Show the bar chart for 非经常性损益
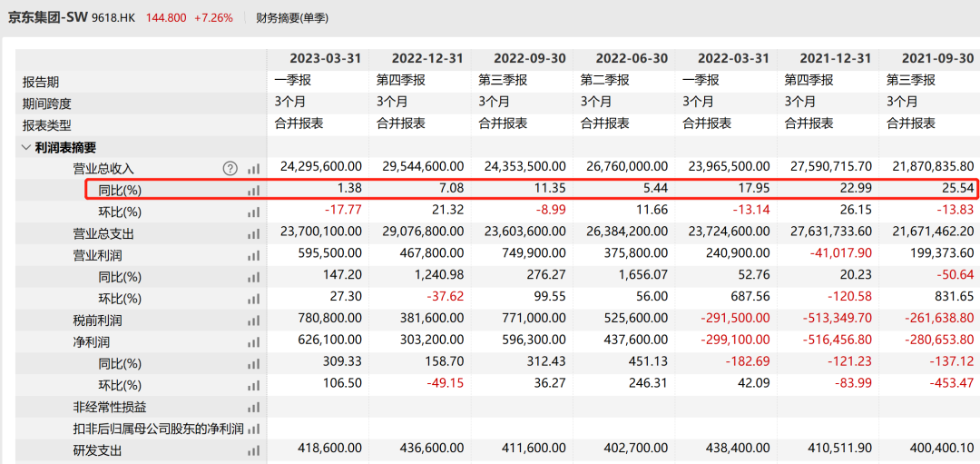 click(x=253, y=407)
